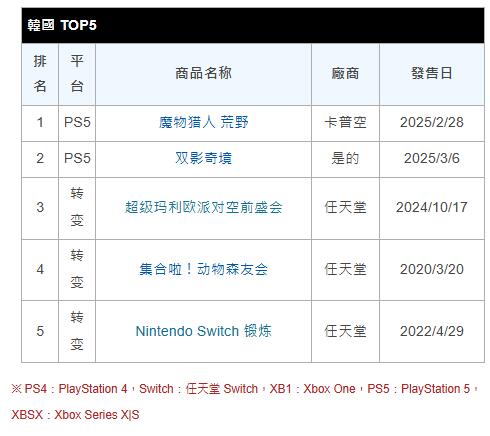Click the 廠商 column header
This screenshot has height=436, width=490.
pos(345,73)
